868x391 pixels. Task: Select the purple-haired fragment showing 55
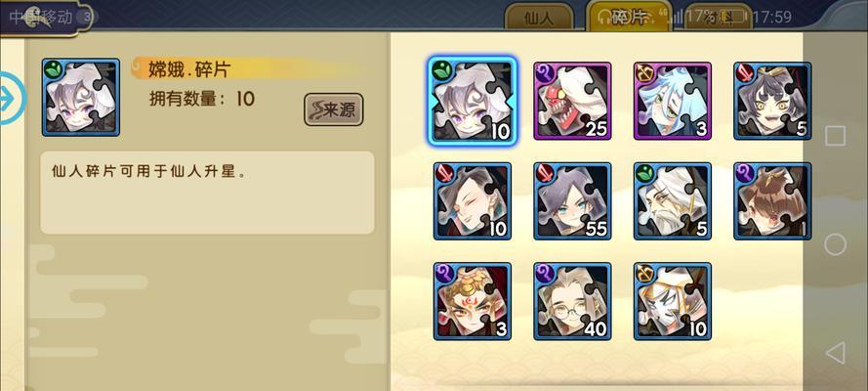[x=572, y=201]
